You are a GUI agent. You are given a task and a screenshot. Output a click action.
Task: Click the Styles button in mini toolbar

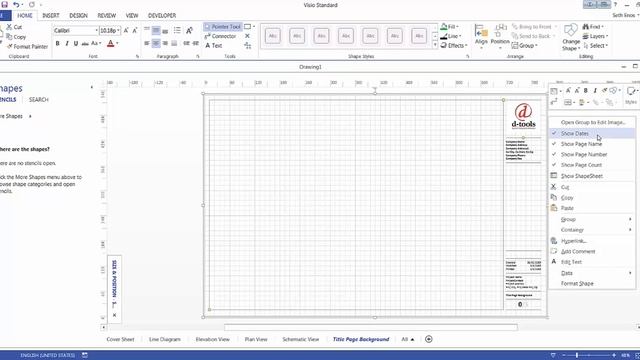(631, 96)
